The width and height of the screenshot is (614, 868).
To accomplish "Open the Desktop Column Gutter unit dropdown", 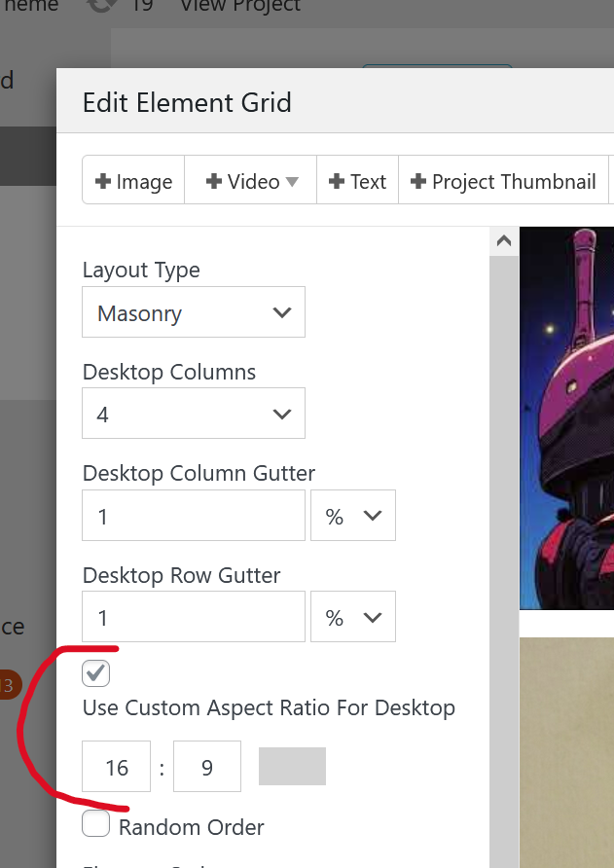I will coord(352,516).
